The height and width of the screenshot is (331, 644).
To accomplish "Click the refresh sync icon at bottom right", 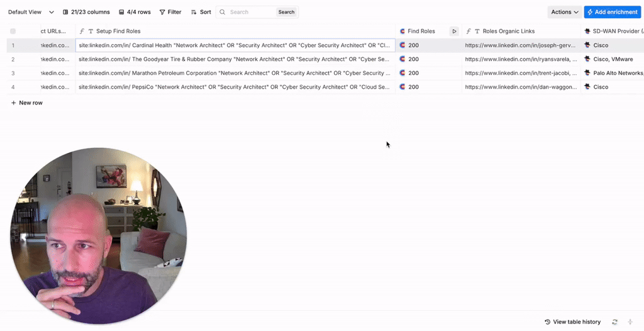I will click(x=614, y=322).
